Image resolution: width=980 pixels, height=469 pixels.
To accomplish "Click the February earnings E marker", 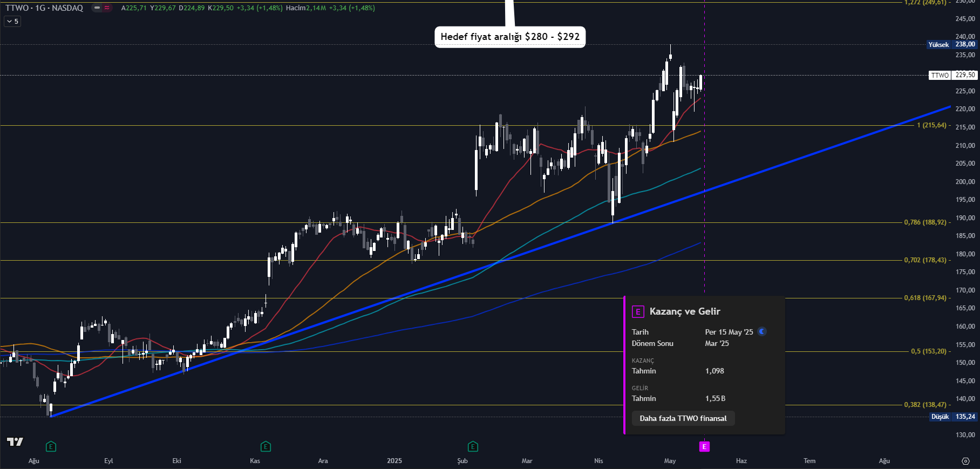I will pyautogui.click(x=473, y=446).
